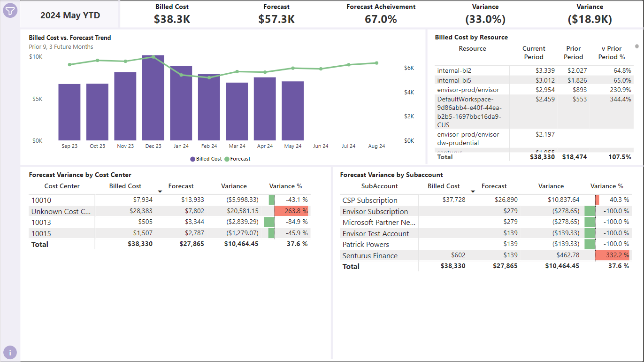Sort Cost Center table by Billed Cost header
This screenshot has width=644, height=362.
[125, 186]
